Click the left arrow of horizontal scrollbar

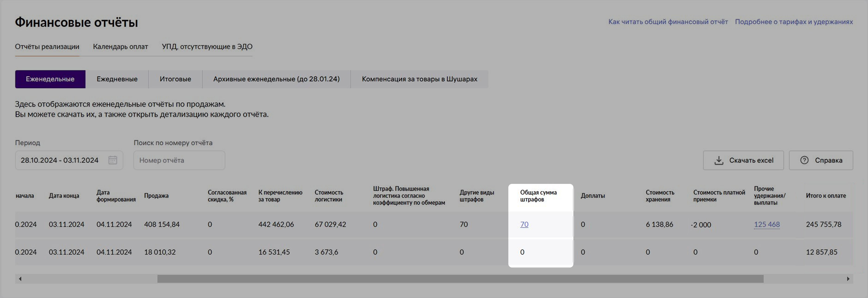(20, 279)
